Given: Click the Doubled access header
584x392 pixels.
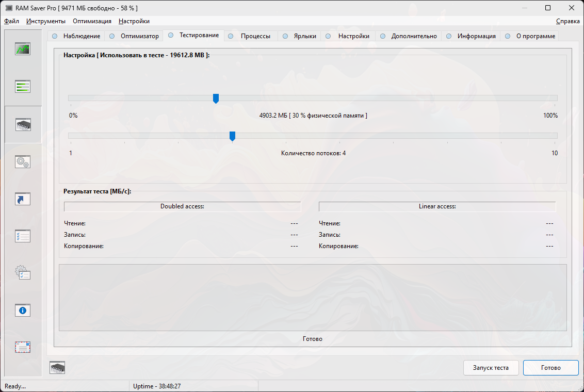Looking at the screenshot, I should [x=182, y=206].
